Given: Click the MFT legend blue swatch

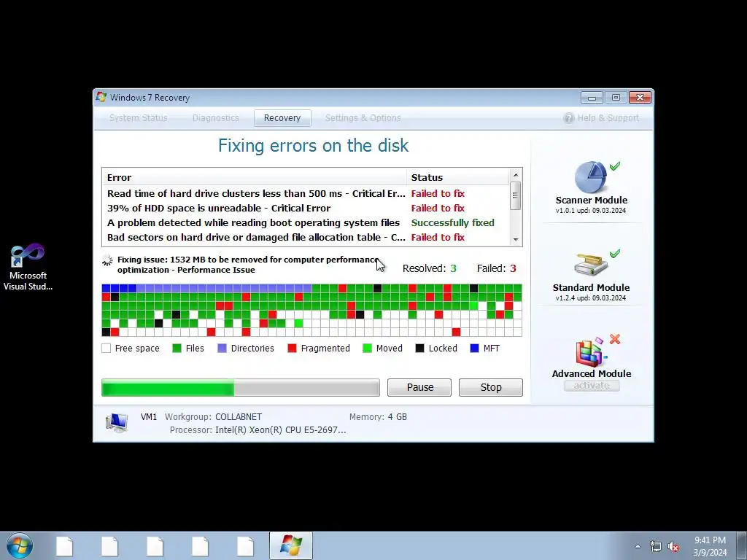Looking at the screenshot, I should coord(474,348).
